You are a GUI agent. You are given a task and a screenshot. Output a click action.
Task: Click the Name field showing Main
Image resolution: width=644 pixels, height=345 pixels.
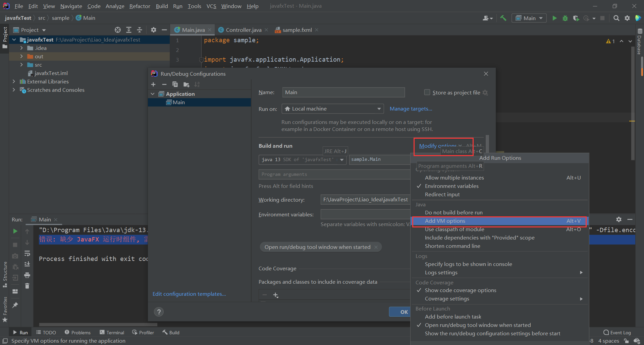(x=343, y=92)
